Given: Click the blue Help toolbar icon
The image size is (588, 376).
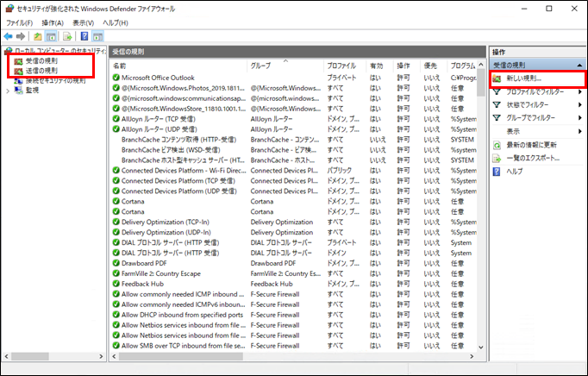Looking at the screenshot, I should pos(84,36).
